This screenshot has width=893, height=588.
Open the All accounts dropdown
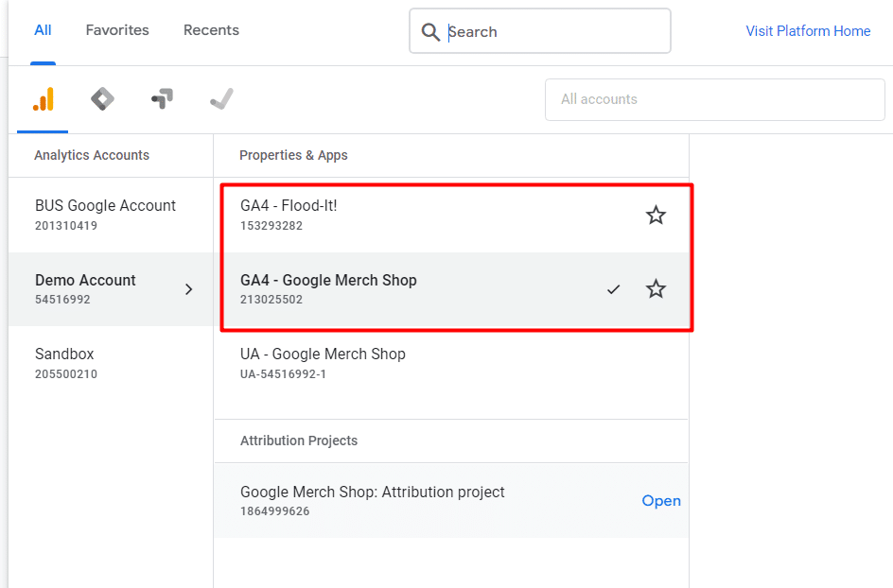pos(714,99)
